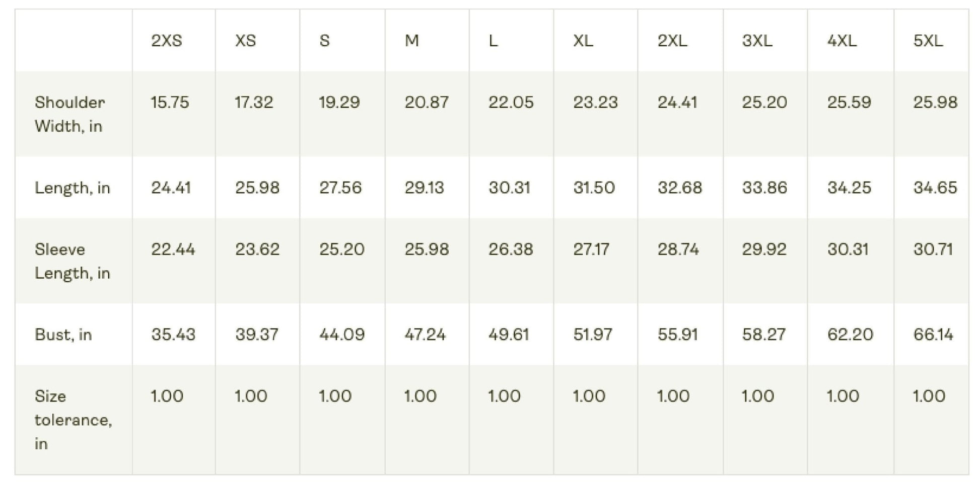Screen dimensions: 980x487
Task: Click bust value 44.09 for size S
Action: coord(342,335)
